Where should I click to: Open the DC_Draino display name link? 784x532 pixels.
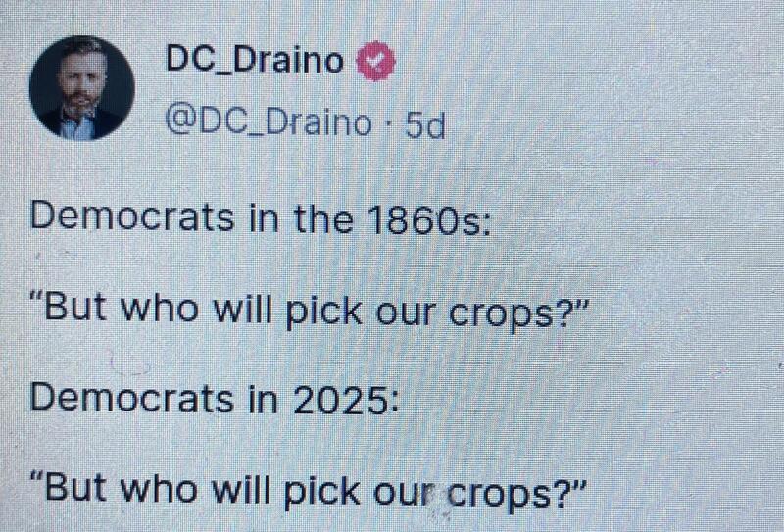coord(255,63)
